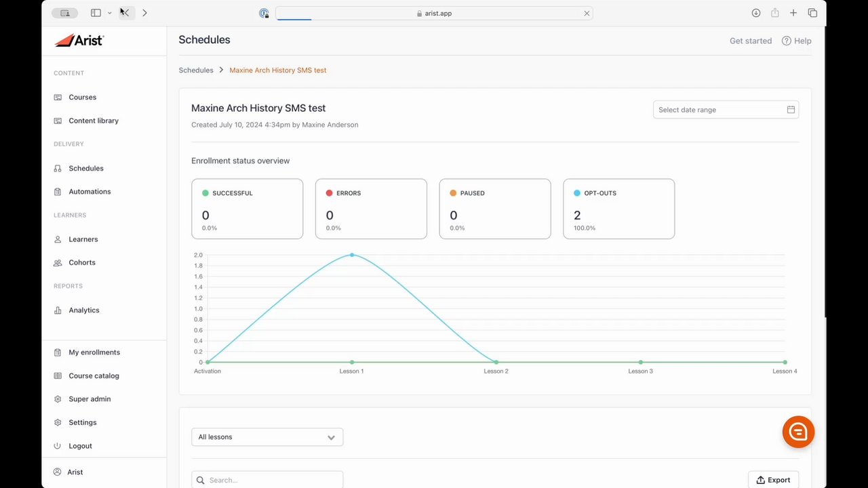Click the calendar icon in date range field
Image resolution: width=868 pixels, height=488 pixels.
coord(791,110)
